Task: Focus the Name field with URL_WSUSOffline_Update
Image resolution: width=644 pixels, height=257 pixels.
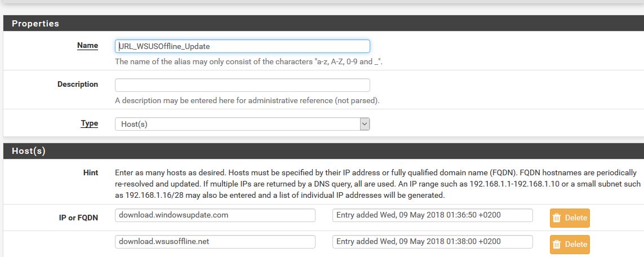Action: pyautogui.click(x=242, y=46)
